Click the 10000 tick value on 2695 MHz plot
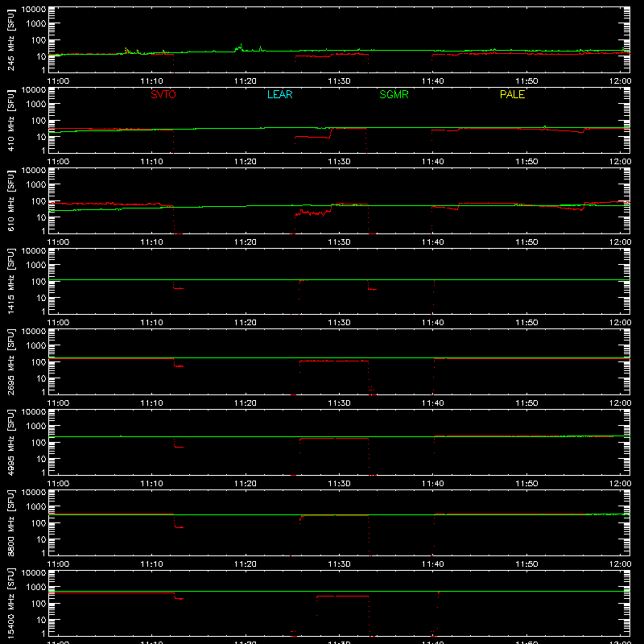This screenshot has width=644, height=644. click(34, 332)
